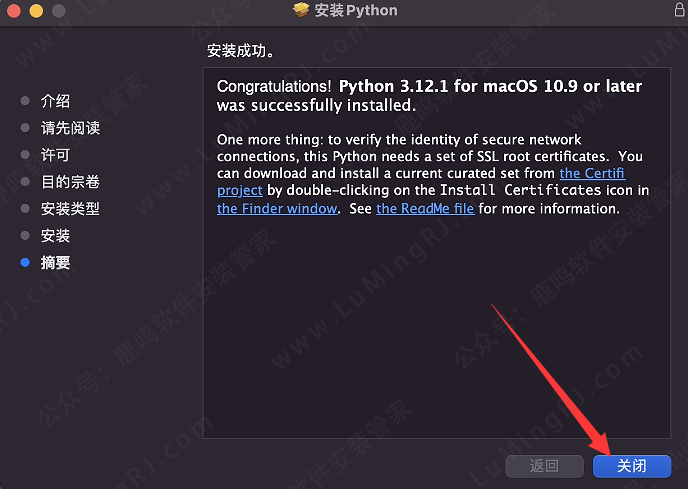The height and width of the screenshot is (489, 688).
Task: Click the yellow minimize window button
Action: [x=36, y=11]
